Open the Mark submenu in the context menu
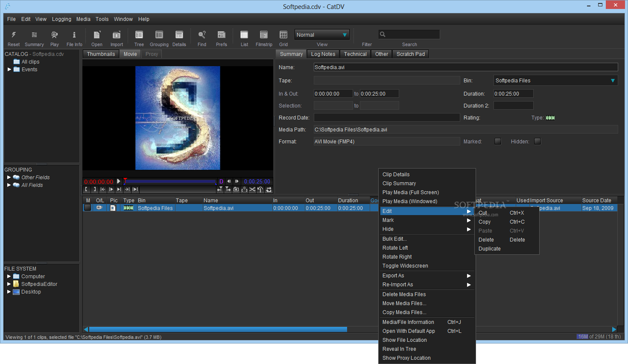The image size is (628, 364). click(x=427, y=220)
